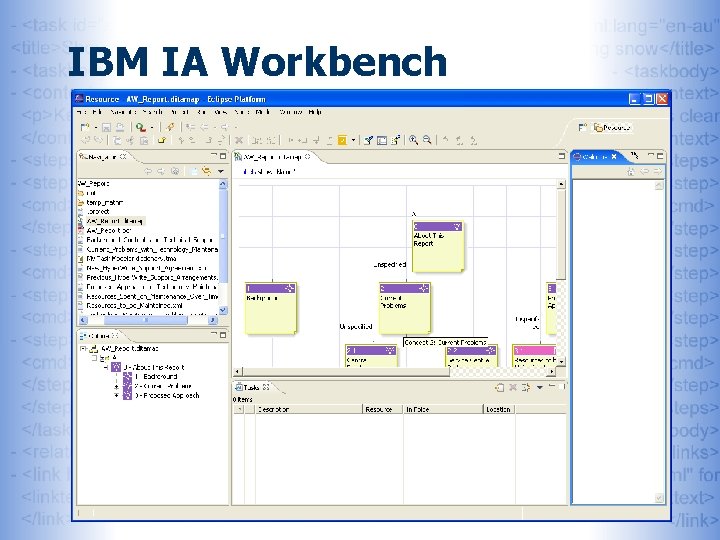Sort by Resource column header
This screenshot has width=720, height=540.
click(x=382, y=409)
